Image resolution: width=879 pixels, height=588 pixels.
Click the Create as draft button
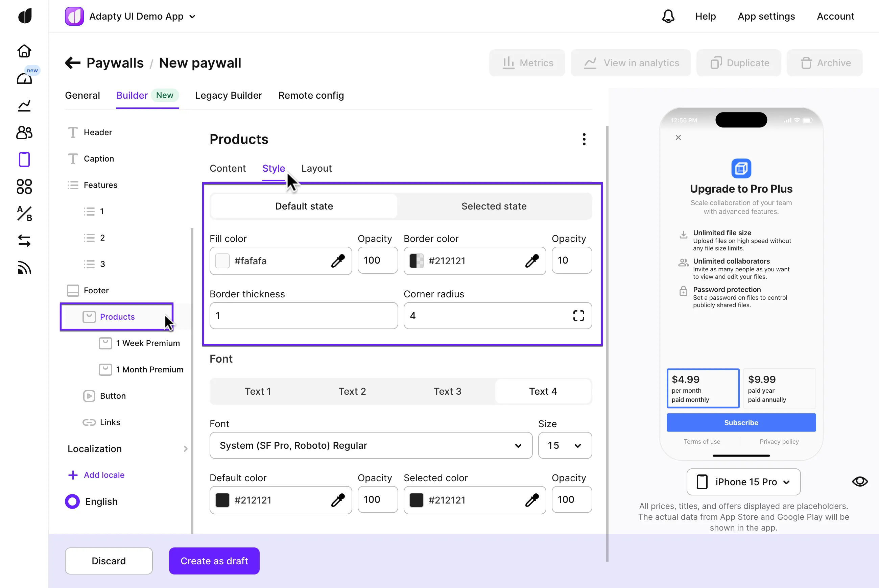pyautogui.click(x=214, y=561)
